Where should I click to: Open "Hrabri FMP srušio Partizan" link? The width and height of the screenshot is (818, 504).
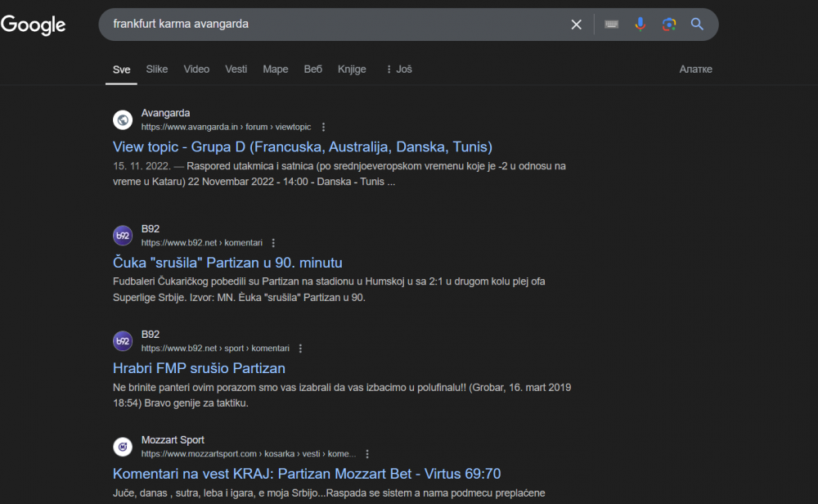[x=199, y=368]
